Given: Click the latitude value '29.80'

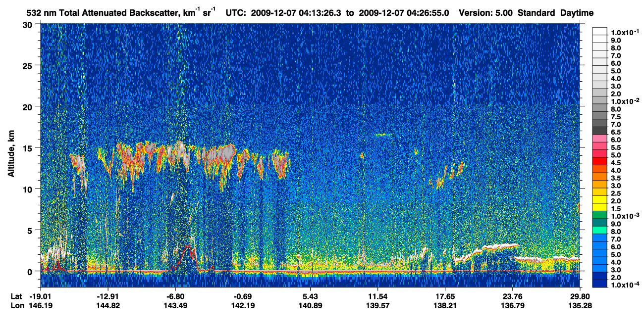Looking at the screenshot, I should click(x=580, y=296).
